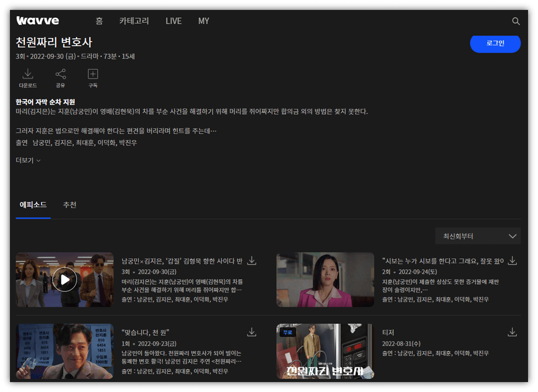The height and width of the screenshot is (392, 538).
Task: Click the Wavve logo
Action: pyautogui.click(x=37, y=20)
